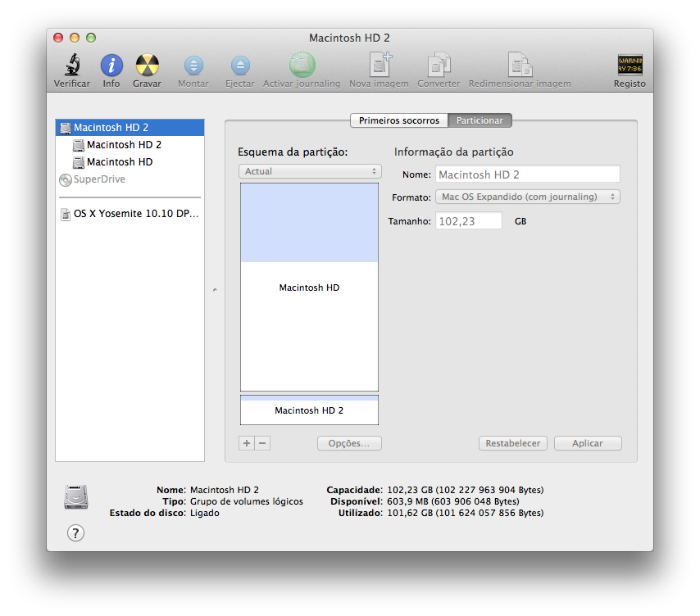Click the Informação da partição heading
This screenshot has height=616, width=700.
click(x=453, y=152)
